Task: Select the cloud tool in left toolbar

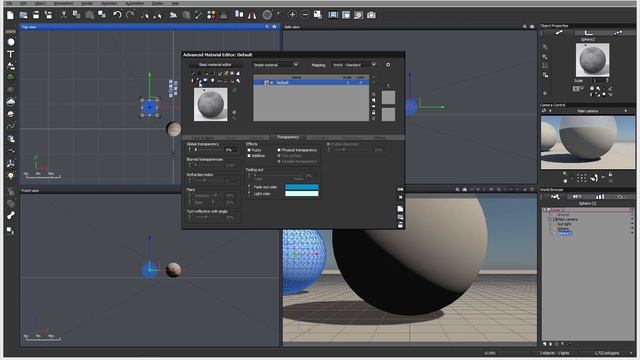Action: [x=11, y=101]
